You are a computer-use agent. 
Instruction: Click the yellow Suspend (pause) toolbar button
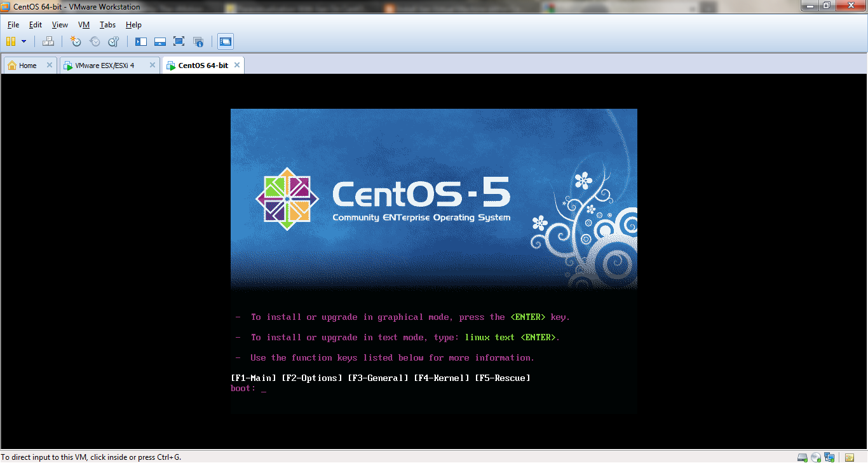click(11, 41)
